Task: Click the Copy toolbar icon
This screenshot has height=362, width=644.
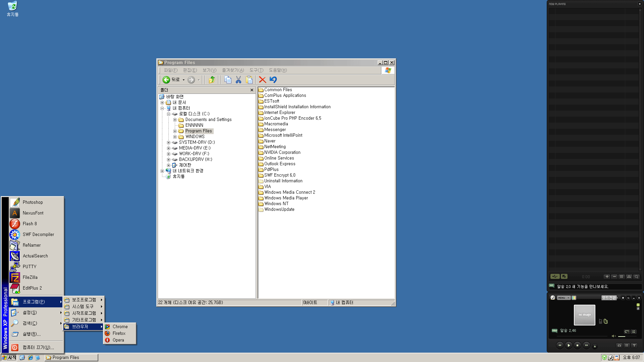Action: pos(228,80)
